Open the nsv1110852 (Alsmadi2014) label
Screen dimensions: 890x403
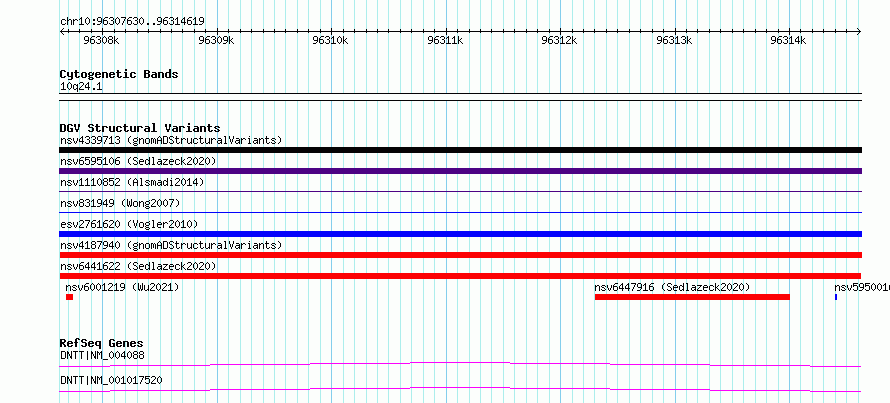132,182
